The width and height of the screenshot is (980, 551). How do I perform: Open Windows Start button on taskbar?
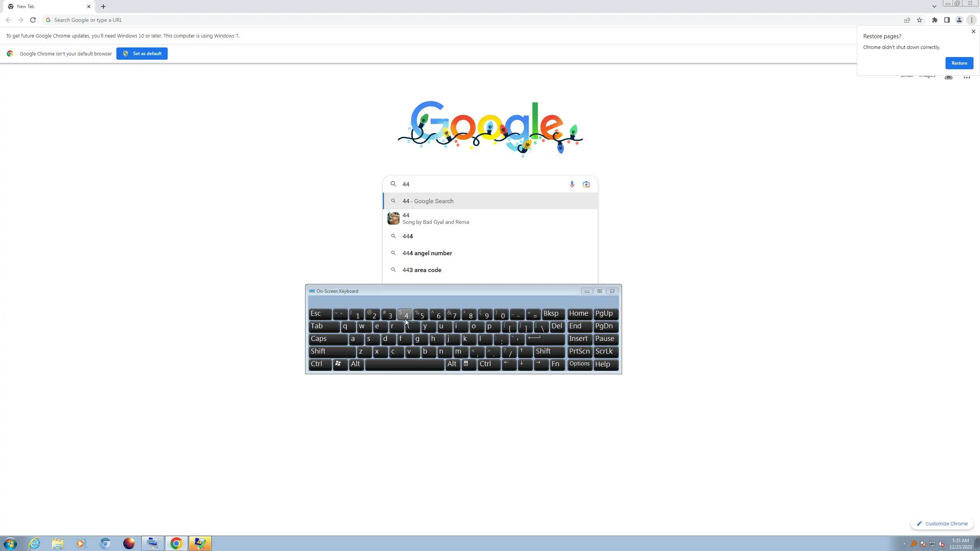pyautogui.click(x=10, y=543)
